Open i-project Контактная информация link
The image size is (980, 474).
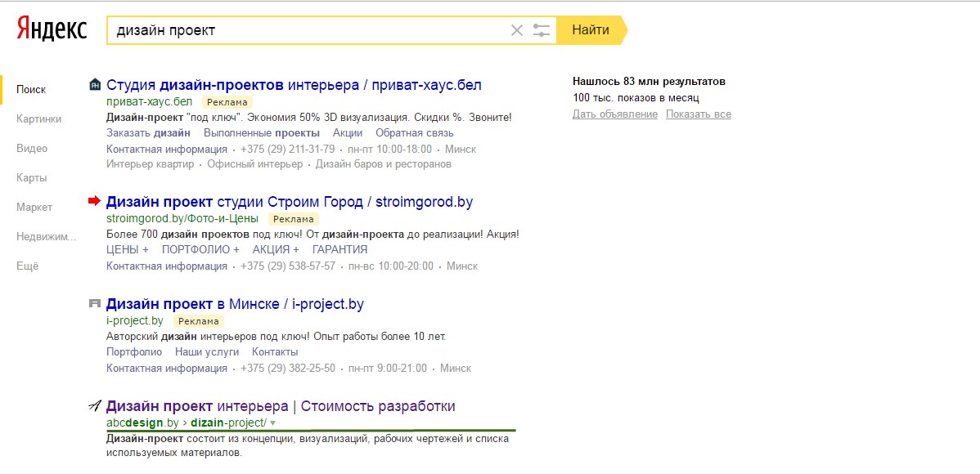tap(167, 369)
